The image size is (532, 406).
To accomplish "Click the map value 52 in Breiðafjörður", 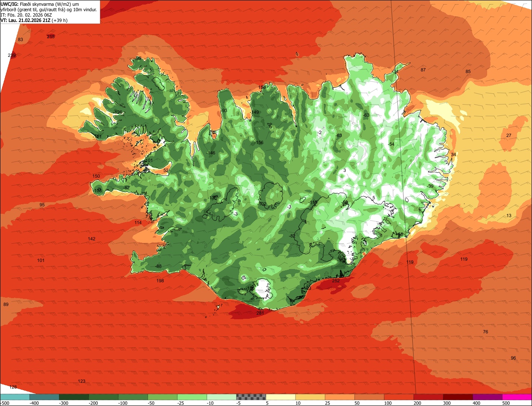I will coord(166,171).
